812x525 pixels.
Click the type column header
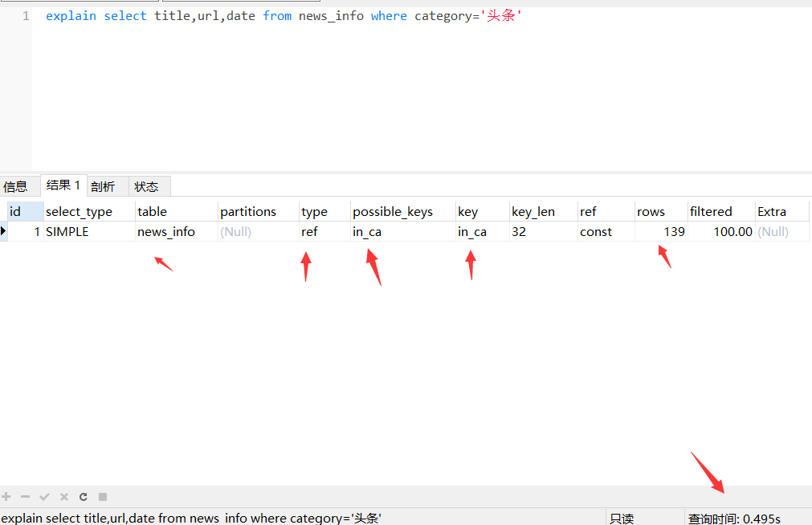tap(324, 211)
